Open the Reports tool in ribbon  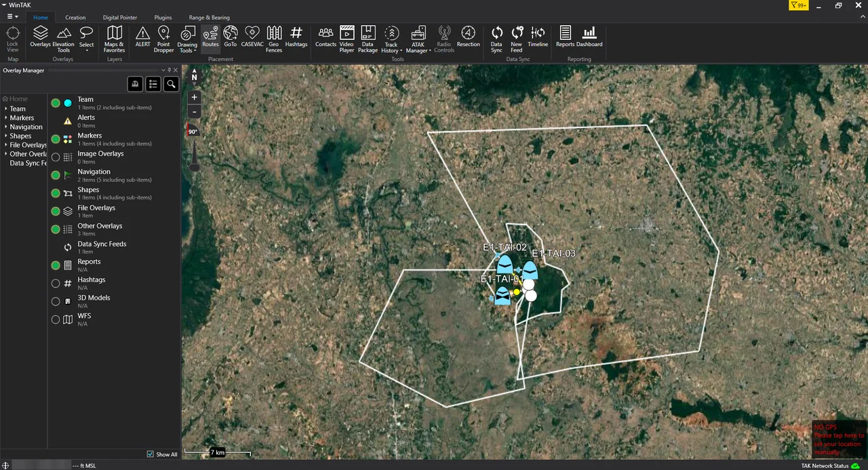pyautogui.click(x=565, y=37)
